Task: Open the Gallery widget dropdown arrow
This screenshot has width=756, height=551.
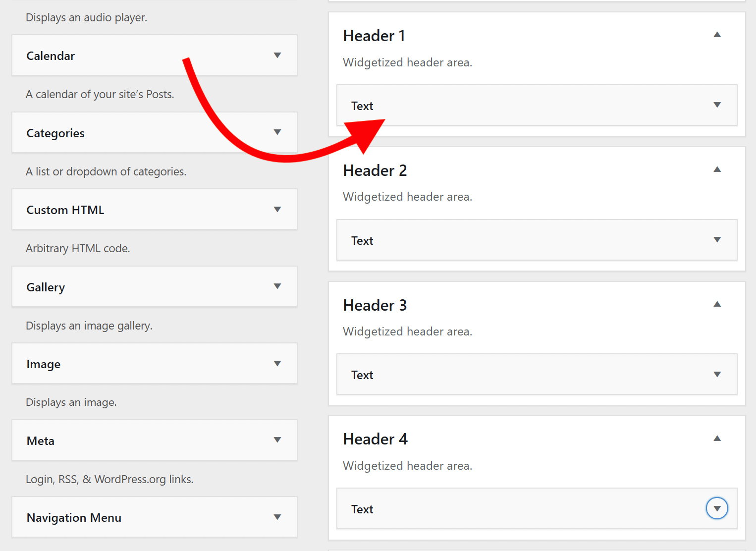Action: point(277,286)
